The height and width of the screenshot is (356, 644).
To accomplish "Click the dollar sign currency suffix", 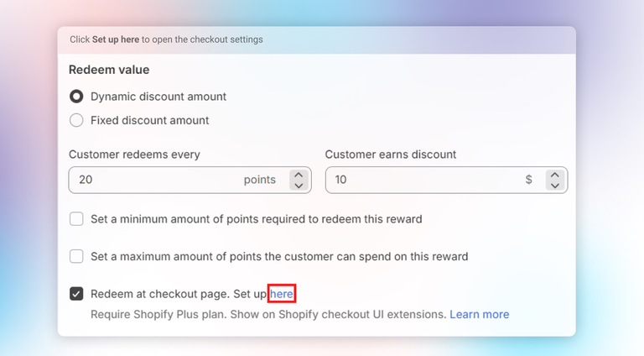I will coord(528,180).
